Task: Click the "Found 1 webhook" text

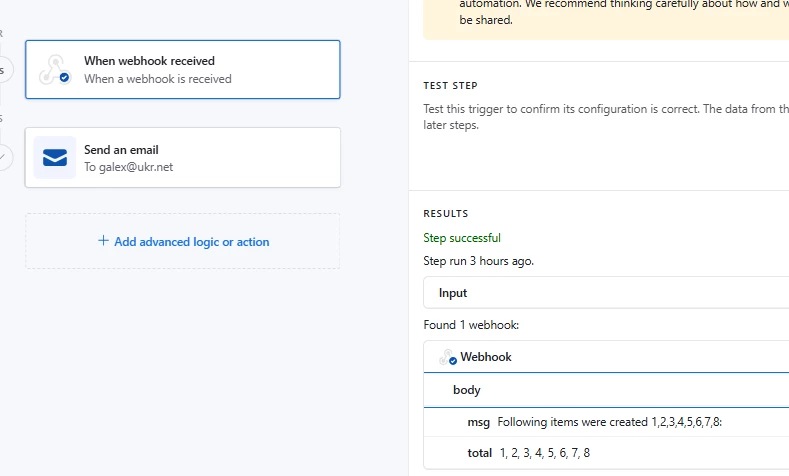Action: point(471,325)
